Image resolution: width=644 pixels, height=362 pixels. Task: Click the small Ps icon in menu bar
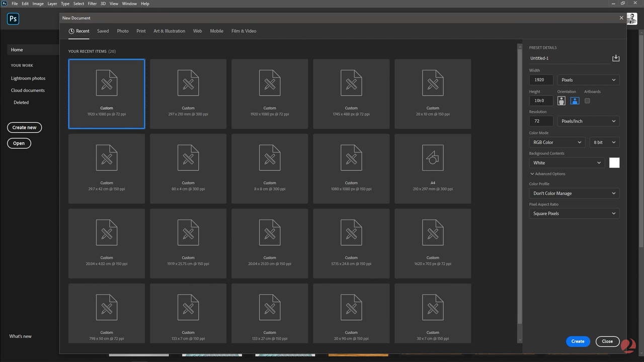tap(4, 4)
